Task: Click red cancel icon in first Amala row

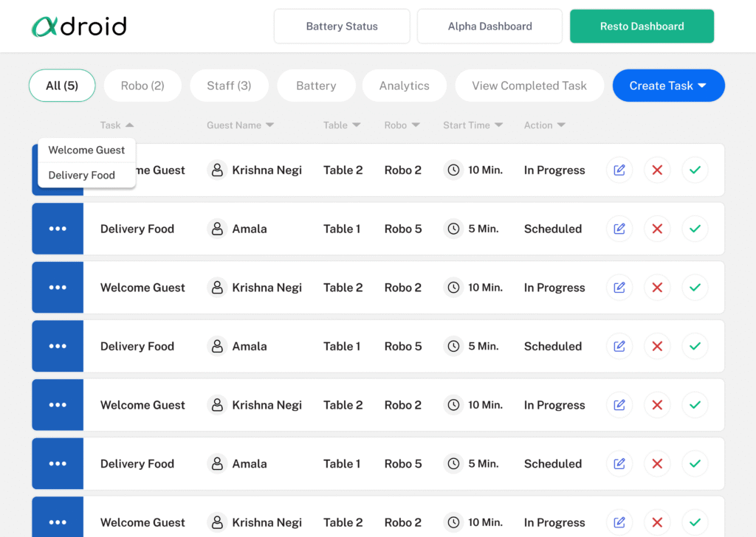Action: [657, 229]
